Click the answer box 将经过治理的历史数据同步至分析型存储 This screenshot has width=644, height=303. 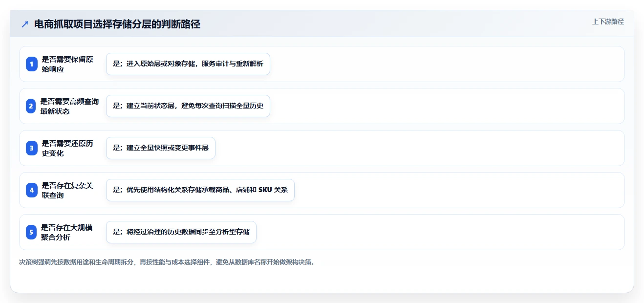click(181, 232)
